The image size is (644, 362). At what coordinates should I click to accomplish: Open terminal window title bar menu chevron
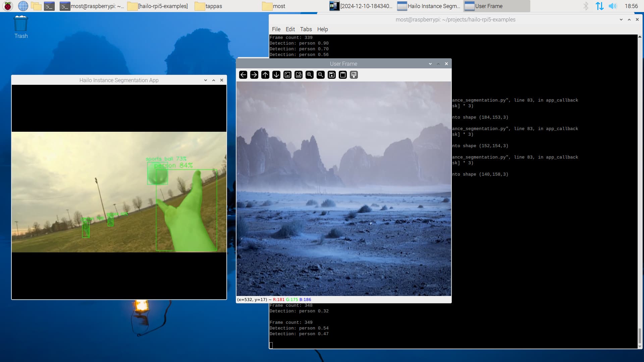(x=621, y=19)
